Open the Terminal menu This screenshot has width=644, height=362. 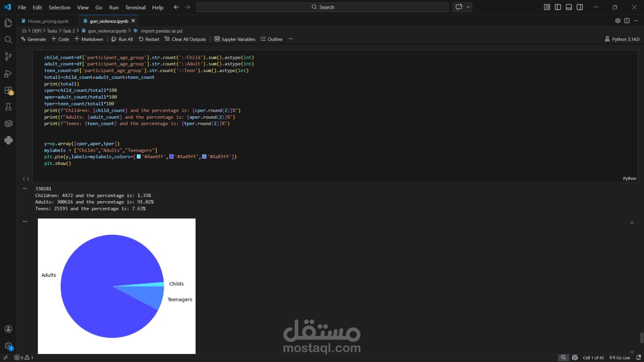(x=135, y=7)
